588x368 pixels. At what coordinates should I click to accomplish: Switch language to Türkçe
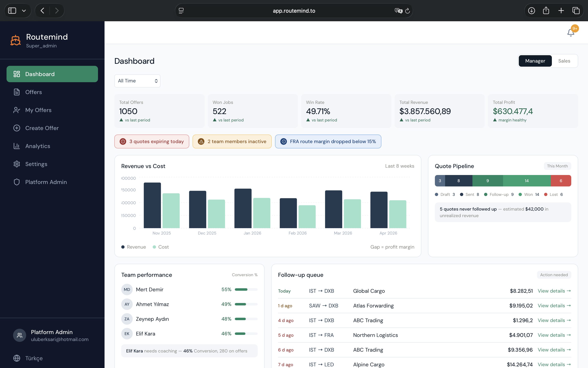coord(34,358)
